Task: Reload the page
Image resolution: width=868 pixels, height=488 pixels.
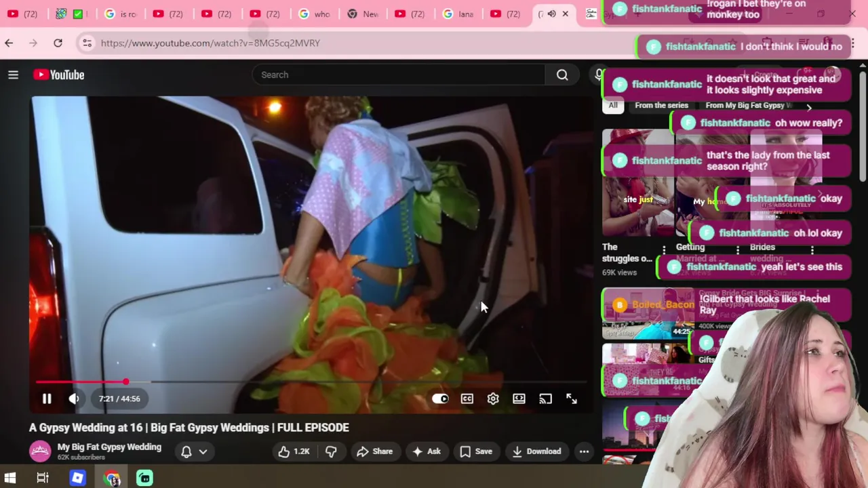Action: [x=58, y=43]
